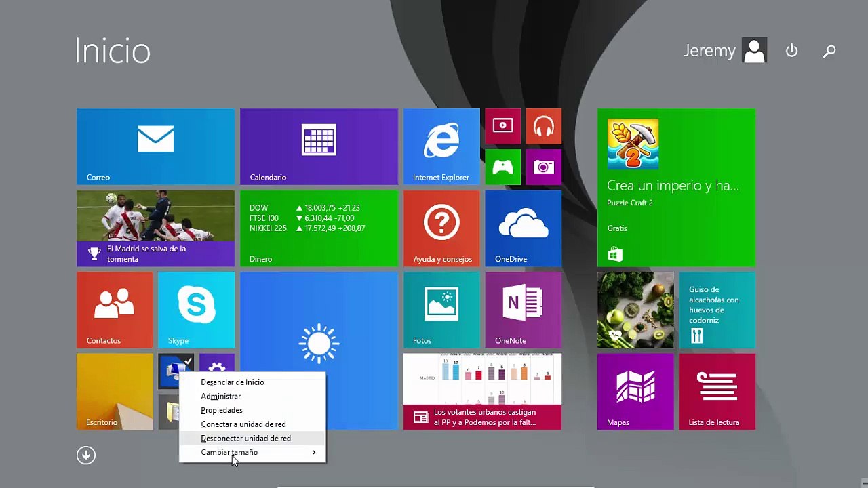Open the green Xbox games tile
This screenshot has width=868, height=488.
point(502,167)
